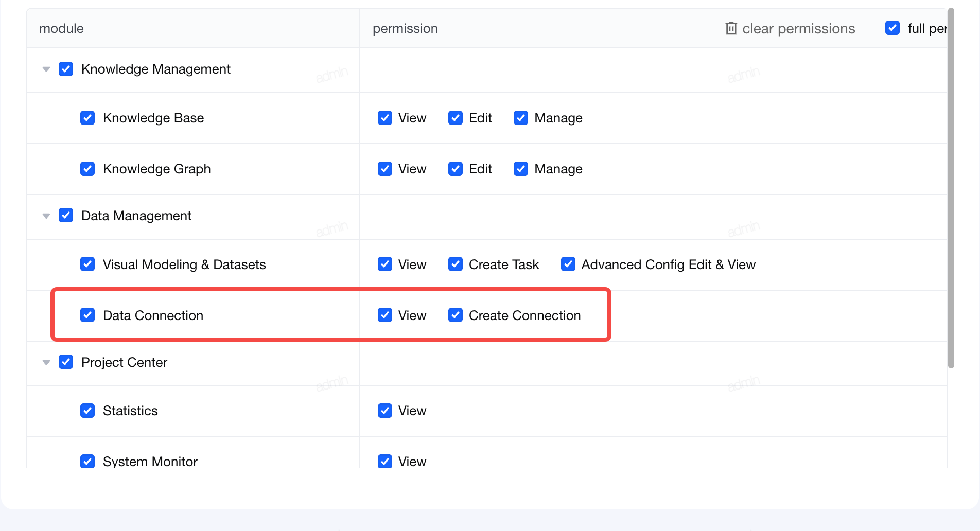Click the vertical scrollbar thumb
The width and height of the screenshot is (980, 531).
(951, 188)
